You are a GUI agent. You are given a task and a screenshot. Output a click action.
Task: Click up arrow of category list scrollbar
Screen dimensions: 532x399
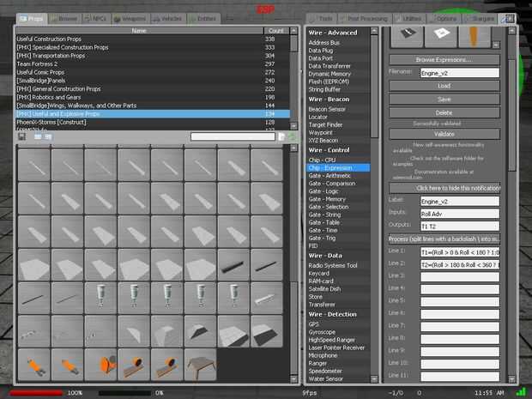pos(293,31)
